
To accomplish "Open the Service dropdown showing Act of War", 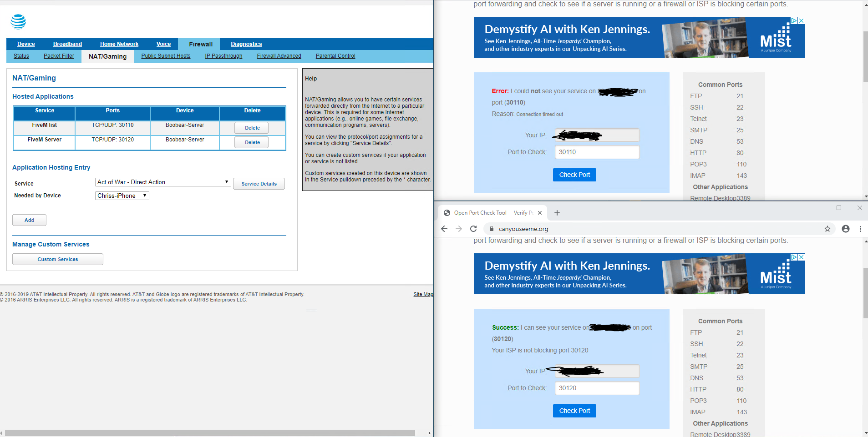I will pos(163,182).
